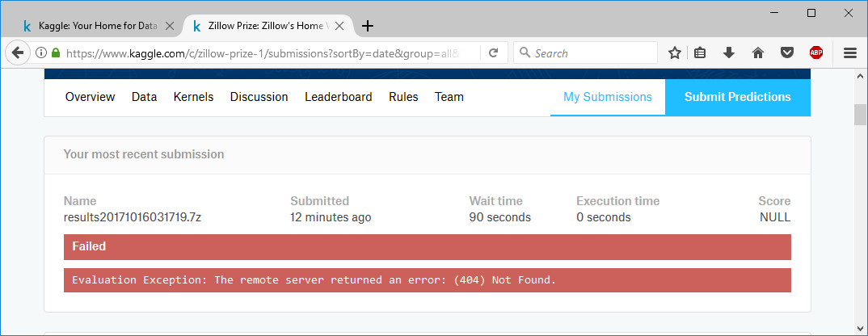Open downloads arrow icon
Image resolution: width=868 pixels, height=336 pixels.
click(729, 53)
